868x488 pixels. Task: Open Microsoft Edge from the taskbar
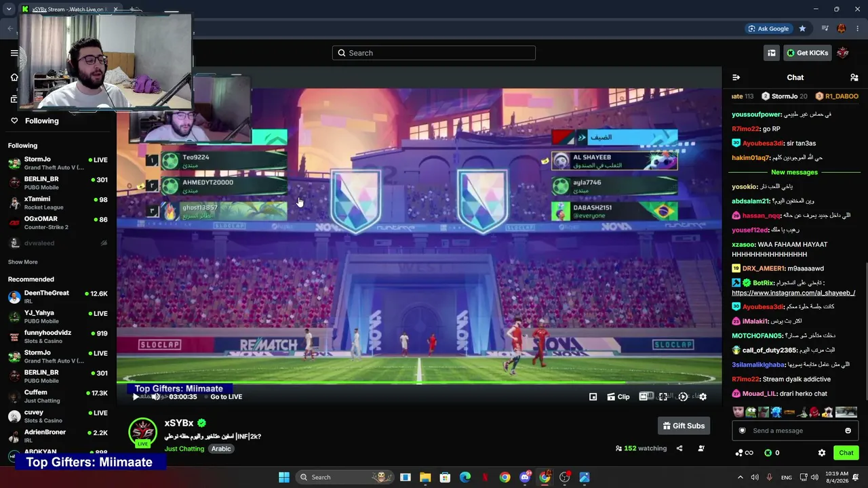click(465, 477)
